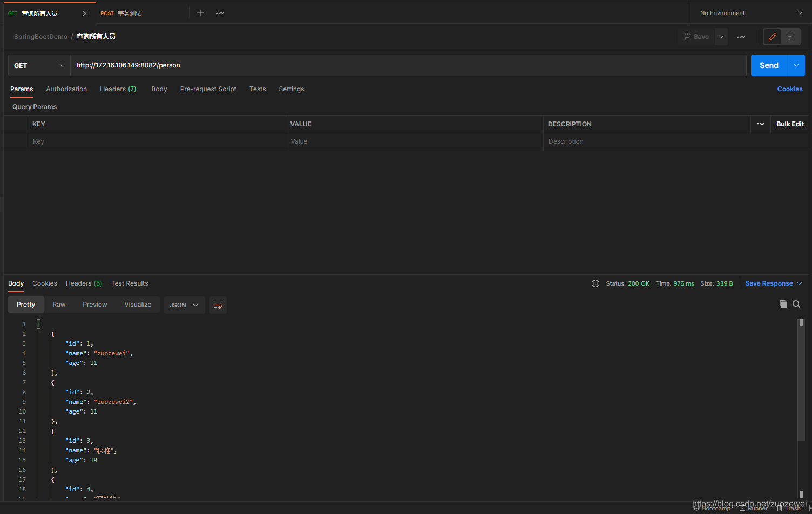Click the Save button
This screenshot has width=812, height=514.
(696, 37)
